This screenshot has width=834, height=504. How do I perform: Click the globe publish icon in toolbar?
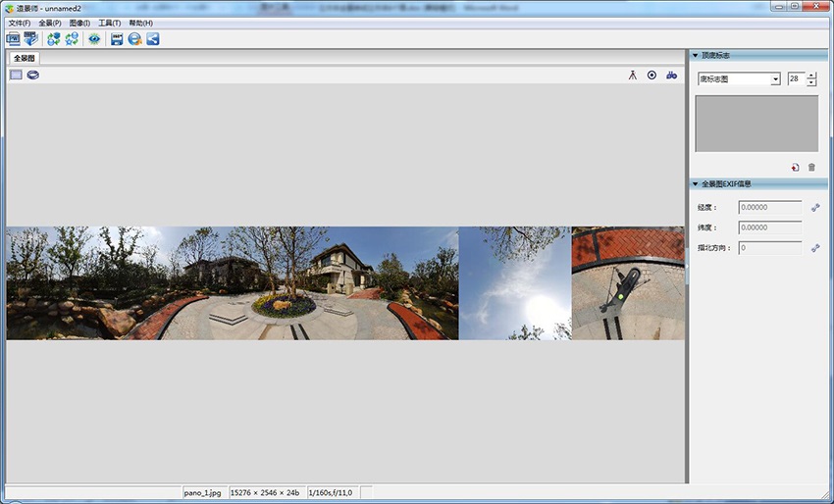coord(134,39)
